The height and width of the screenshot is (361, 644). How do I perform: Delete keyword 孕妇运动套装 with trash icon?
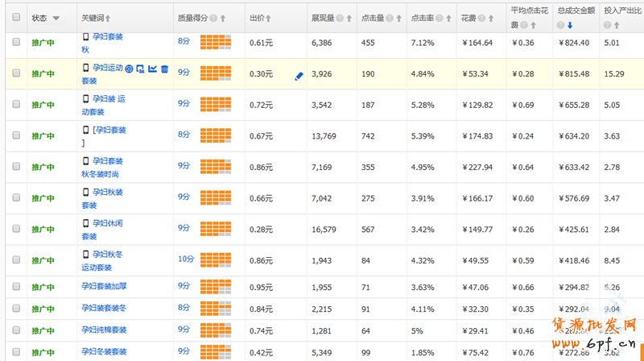coord(164,68)
